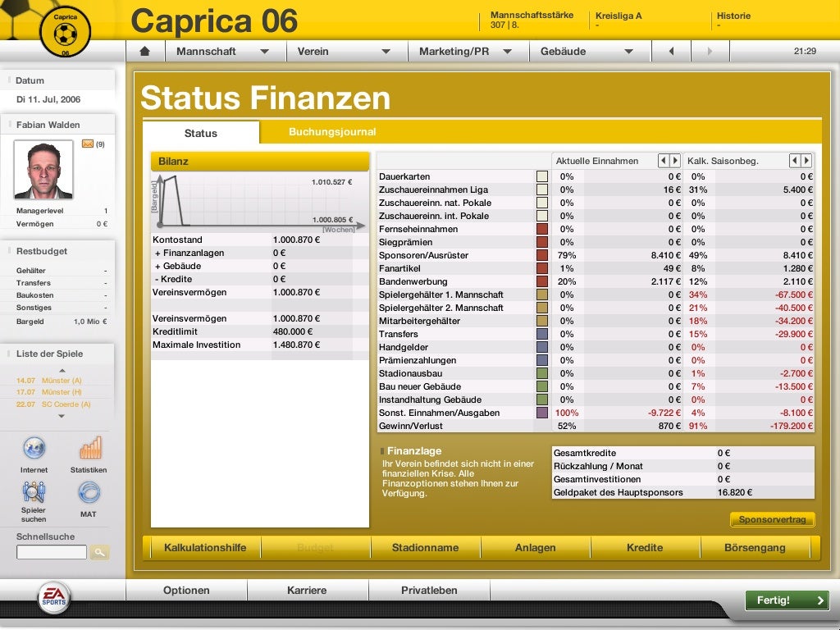Viewport: 840px width, 630px height.
Task: Click the Bandenwerbung row label
Action: point(413,281)
